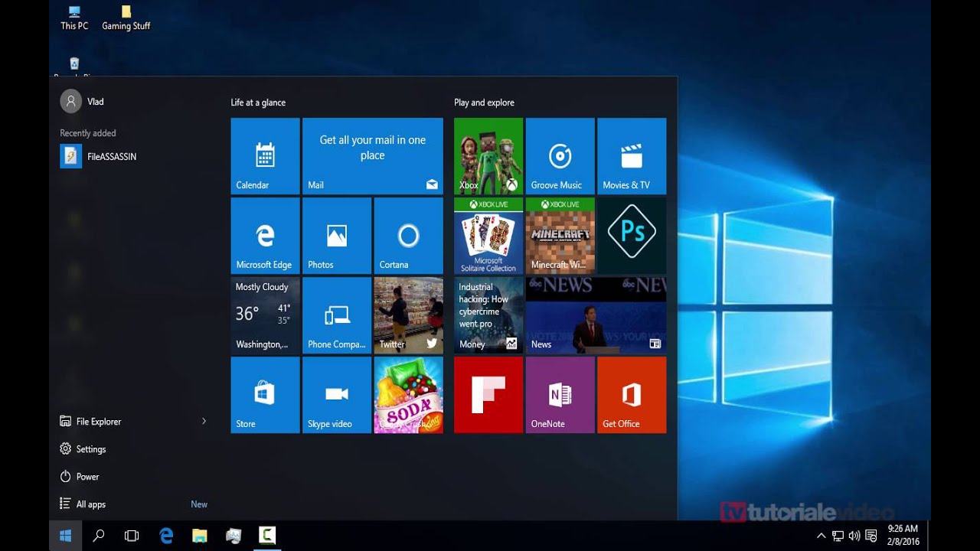Open the Cortana tile
This screenshot has width=980, height=551.
pyautogui.click(x=408, y=236)
